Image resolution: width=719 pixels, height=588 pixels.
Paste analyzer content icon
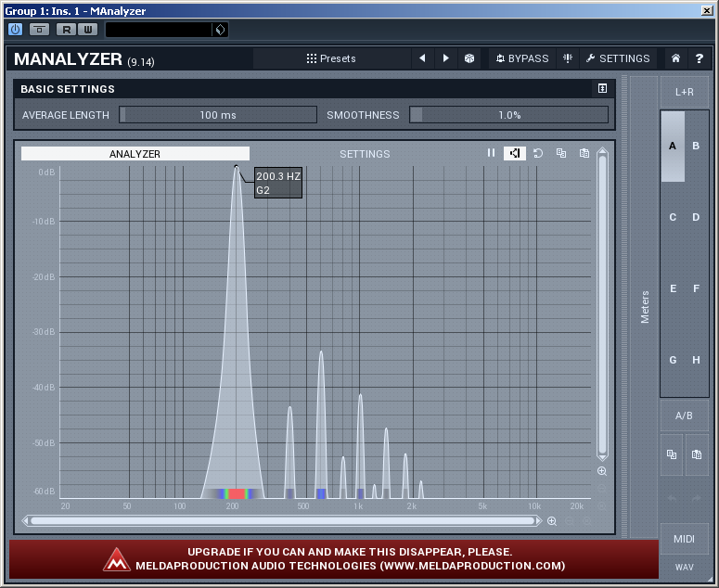point(584,153)
